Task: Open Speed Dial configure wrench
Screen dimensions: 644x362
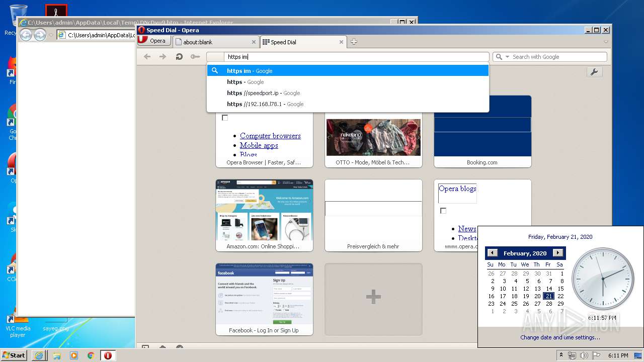Action: point(594,72)
